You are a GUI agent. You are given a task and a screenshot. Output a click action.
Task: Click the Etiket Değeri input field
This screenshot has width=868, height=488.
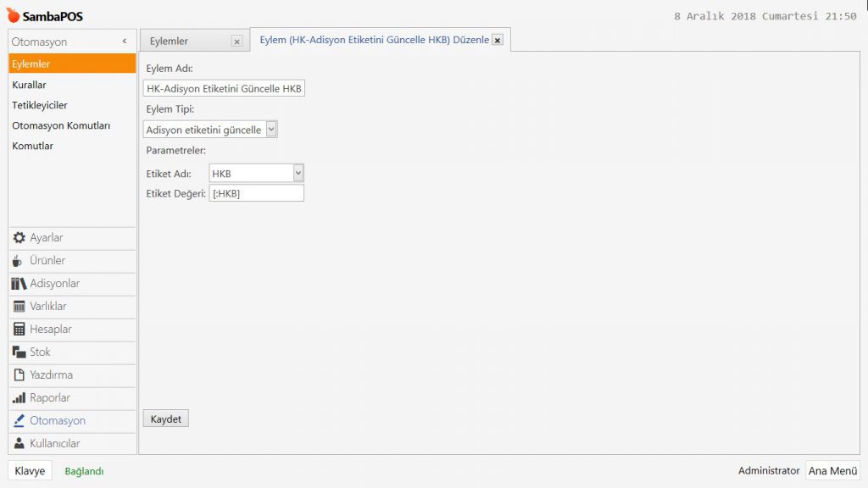[x=256, y=194]
